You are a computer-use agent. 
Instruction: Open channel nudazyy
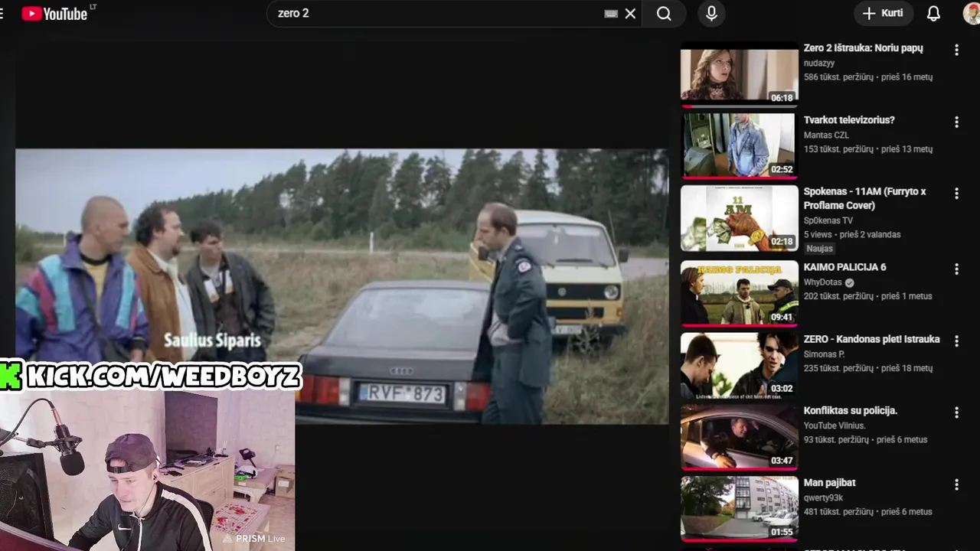(819, 63)
